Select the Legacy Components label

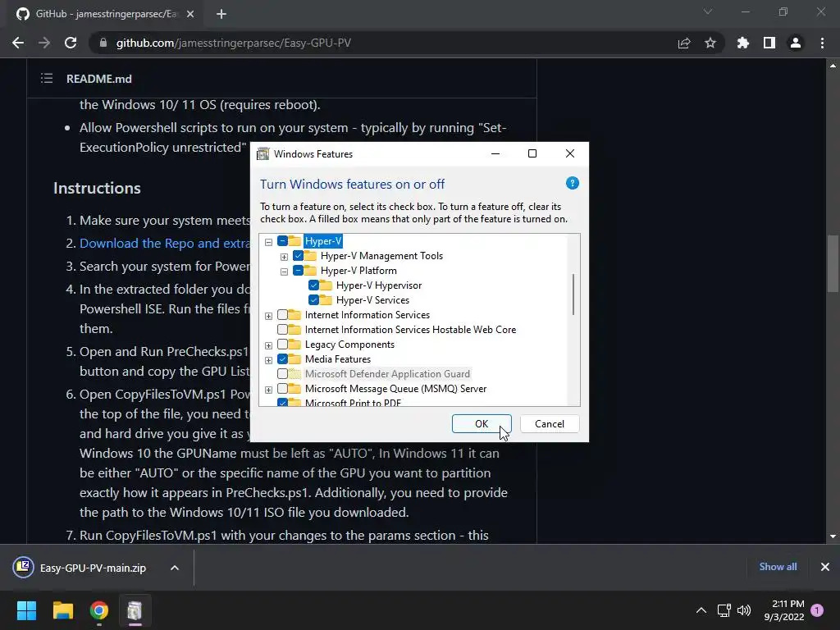pos(349,345)
